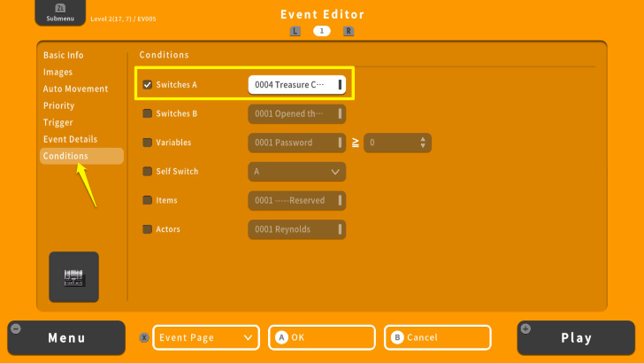Screen dimensions: 644x363
Task: Expand the Event Page dropdown
Action: (206, 337)
